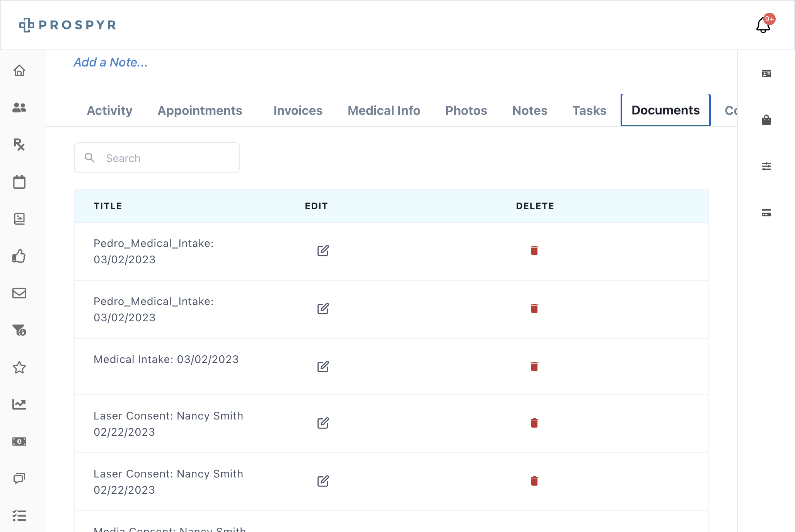Open the money payments icon

pos(19,442)
